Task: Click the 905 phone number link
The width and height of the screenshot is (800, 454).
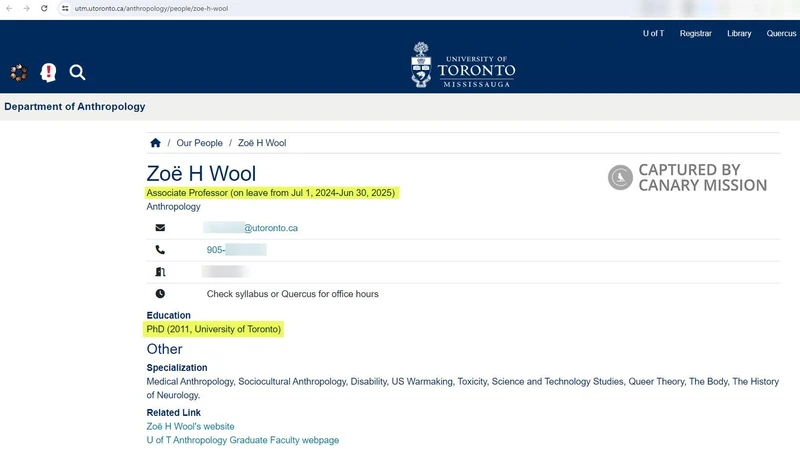Action: point(236,249)
